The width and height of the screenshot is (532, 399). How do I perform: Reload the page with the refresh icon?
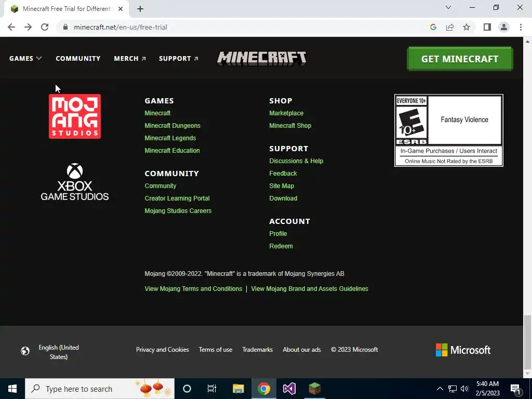(45, 27)
